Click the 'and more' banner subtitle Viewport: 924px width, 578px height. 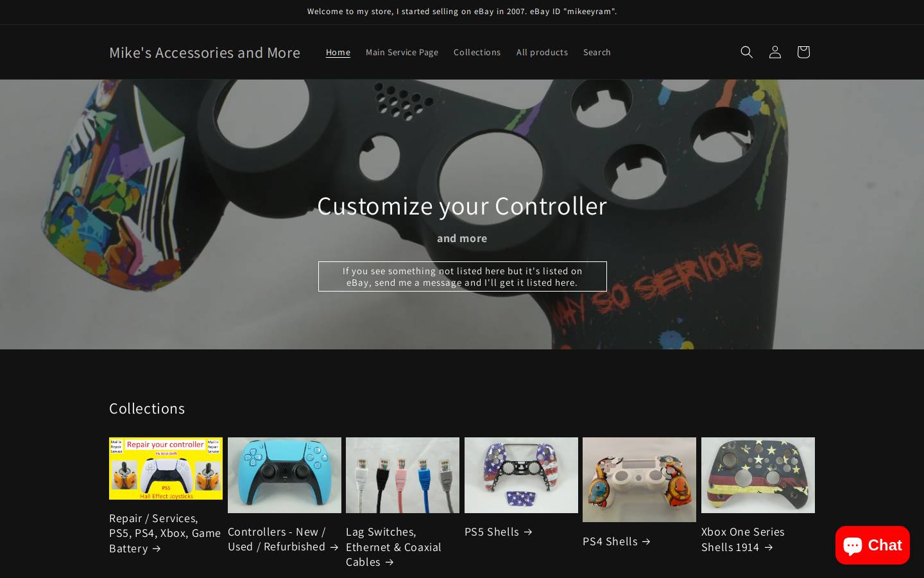pyautogui.click(x=462, y=238)
